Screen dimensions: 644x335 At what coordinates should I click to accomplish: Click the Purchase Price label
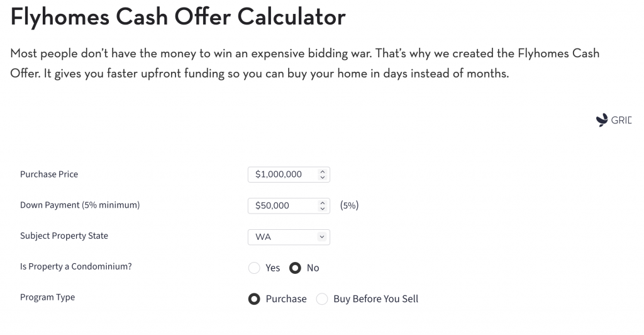pyautogui.click(x=49, y=174)
